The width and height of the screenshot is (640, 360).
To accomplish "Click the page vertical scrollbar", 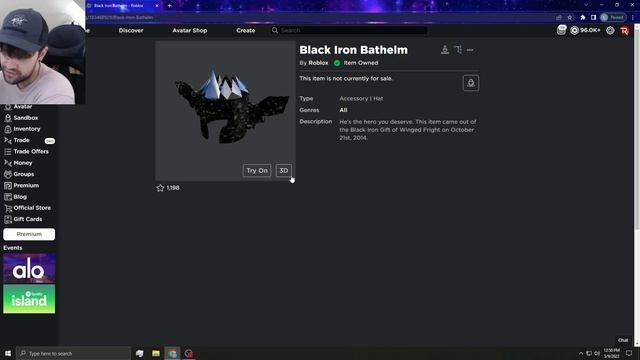I will [637, 127].
